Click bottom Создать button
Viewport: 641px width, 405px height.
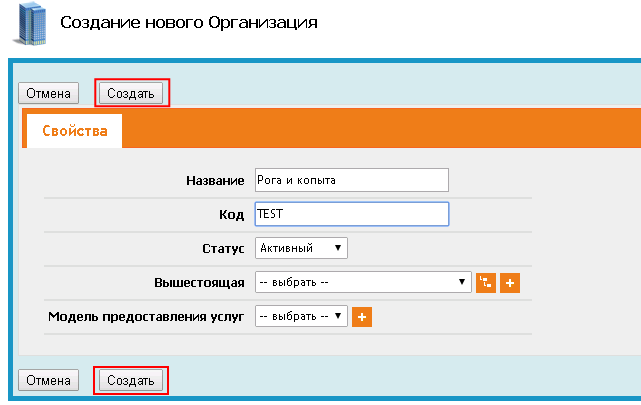click(131, 380)
